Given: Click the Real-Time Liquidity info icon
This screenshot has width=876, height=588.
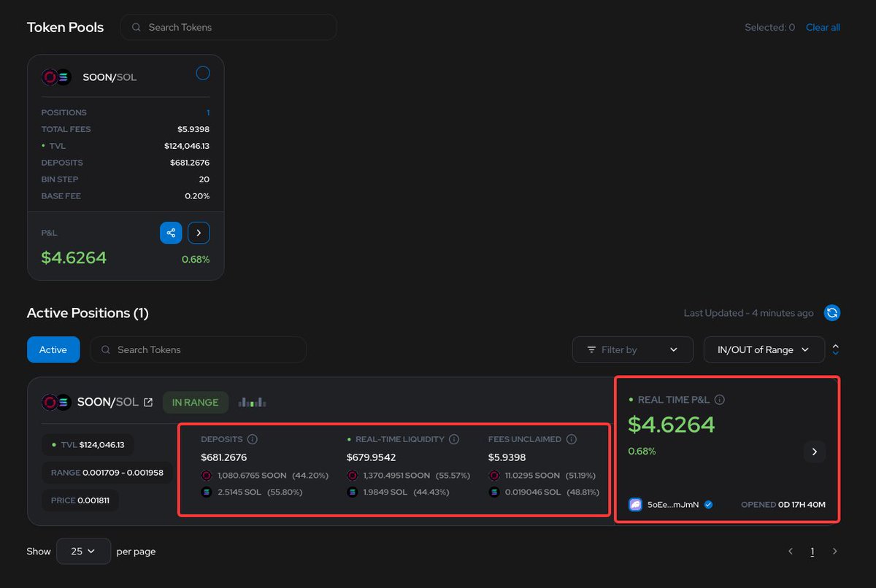Looking at the screenshot, I should 454,439.
